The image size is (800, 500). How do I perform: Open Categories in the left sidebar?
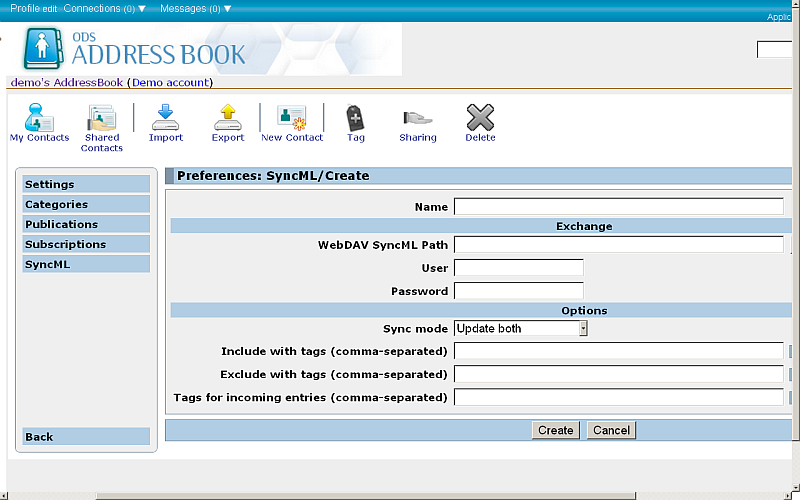tap(86, 204)
